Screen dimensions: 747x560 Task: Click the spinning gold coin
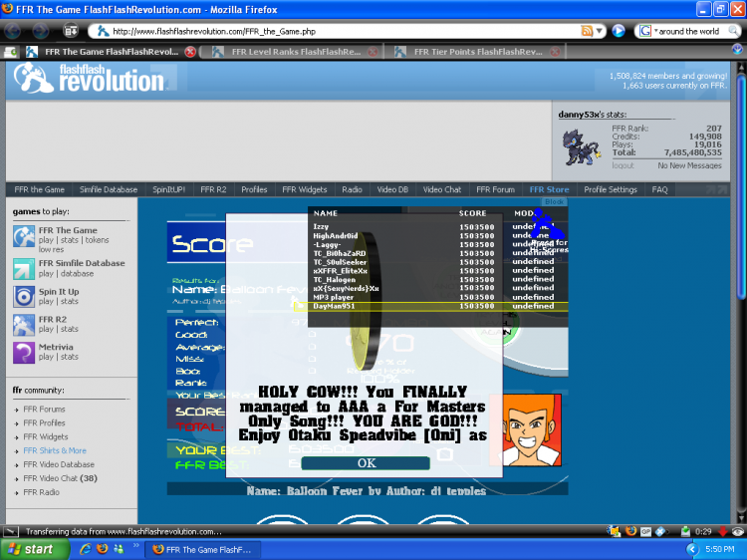point(366,301)
